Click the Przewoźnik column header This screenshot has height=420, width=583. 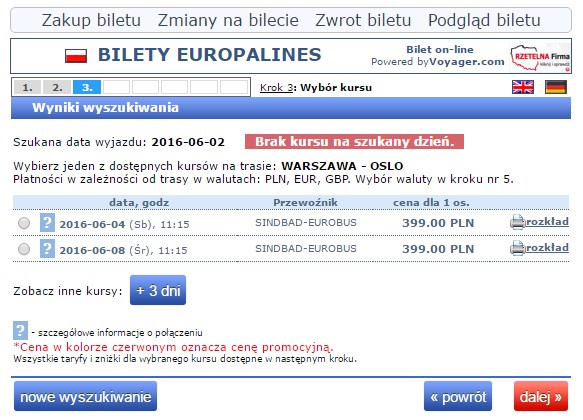[305, 203]
